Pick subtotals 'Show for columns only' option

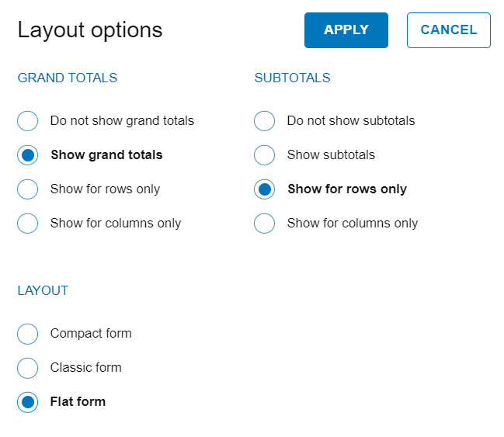pos(264,224)
